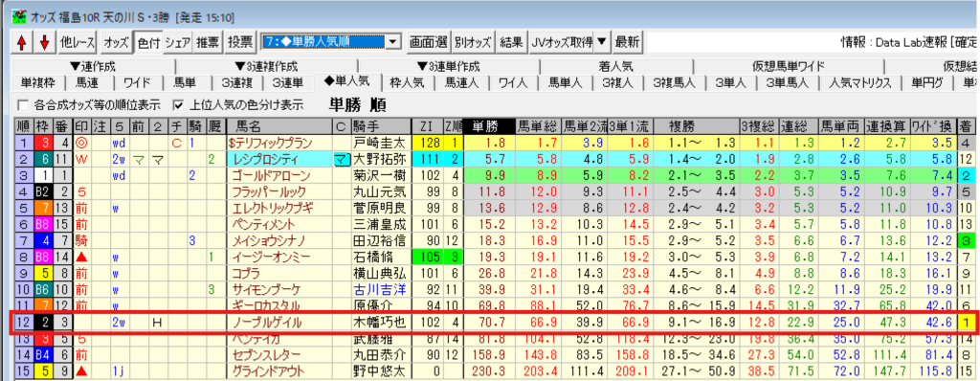
Task: Expand the arrow next to JVオッズ取得
Action: tap(601, 42)
